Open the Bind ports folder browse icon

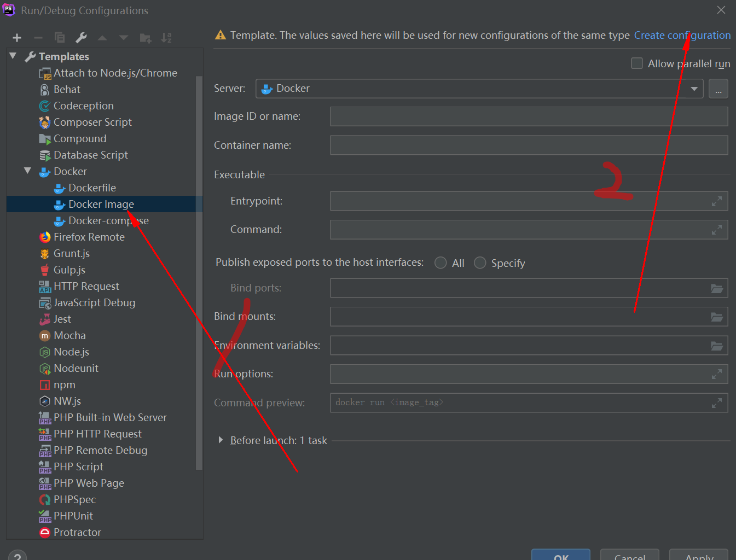(x=717, y=288)
